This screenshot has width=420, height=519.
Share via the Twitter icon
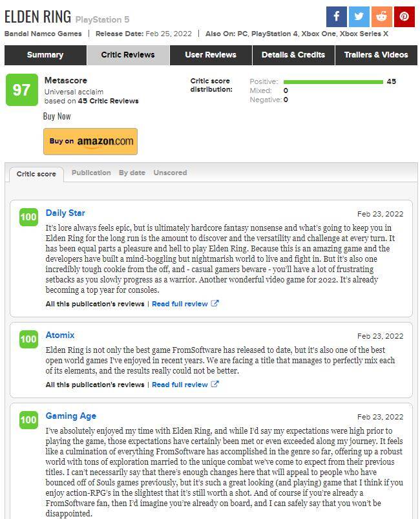click(x=359, y=17)
